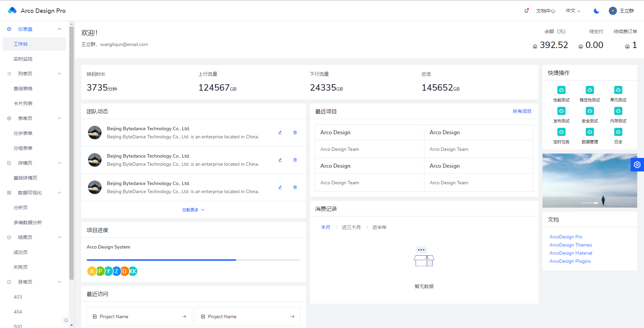This screenshot has height=328, width=644.
Task: Click the 性能测试 quick action icon
Action: 561,90
